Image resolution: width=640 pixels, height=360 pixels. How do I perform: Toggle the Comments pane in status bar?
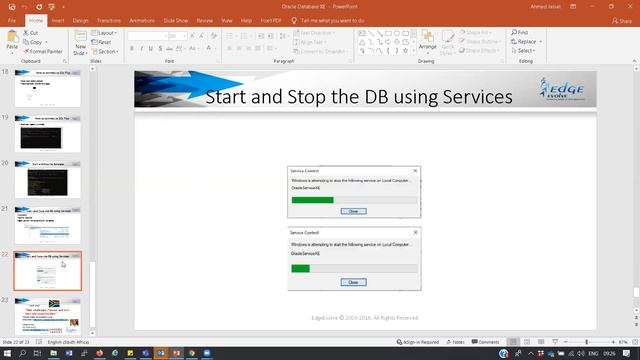click(485, 342)
